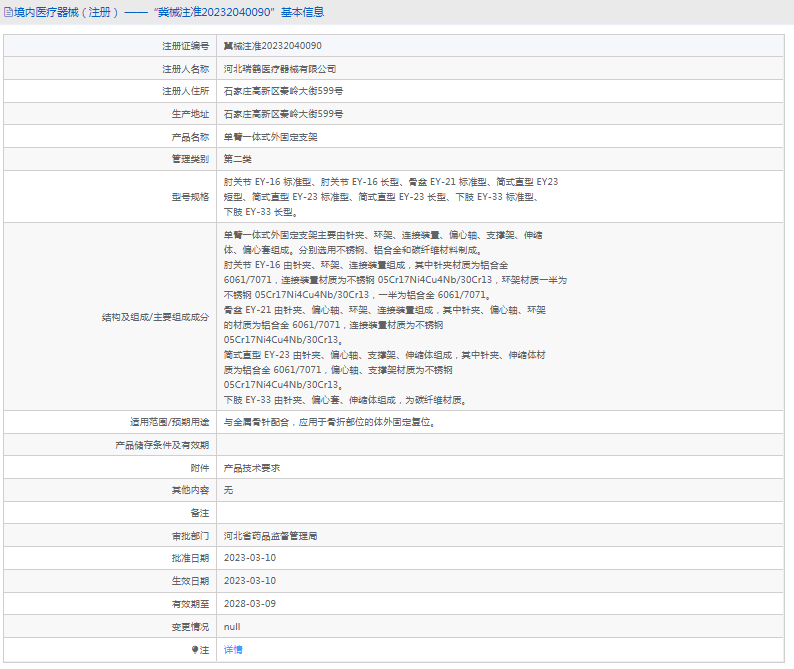
Task: Click the 审批部门 row label
Action: [190, 536]
